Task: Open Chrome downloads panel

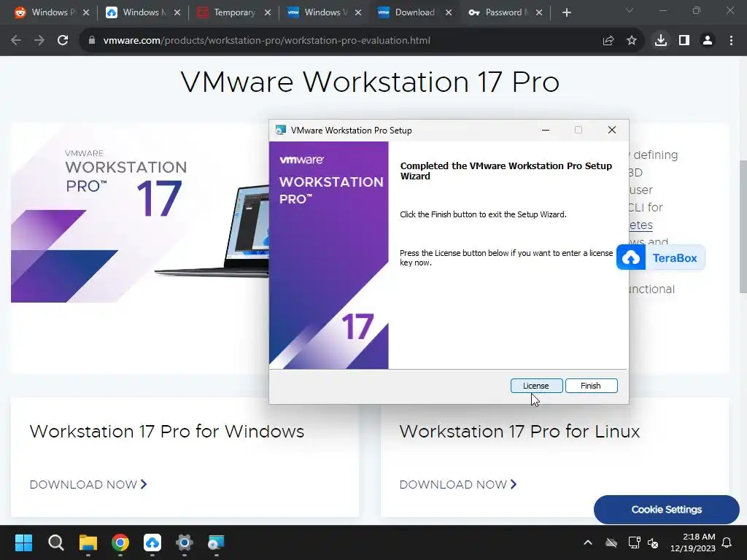Action: coord(661,41)
